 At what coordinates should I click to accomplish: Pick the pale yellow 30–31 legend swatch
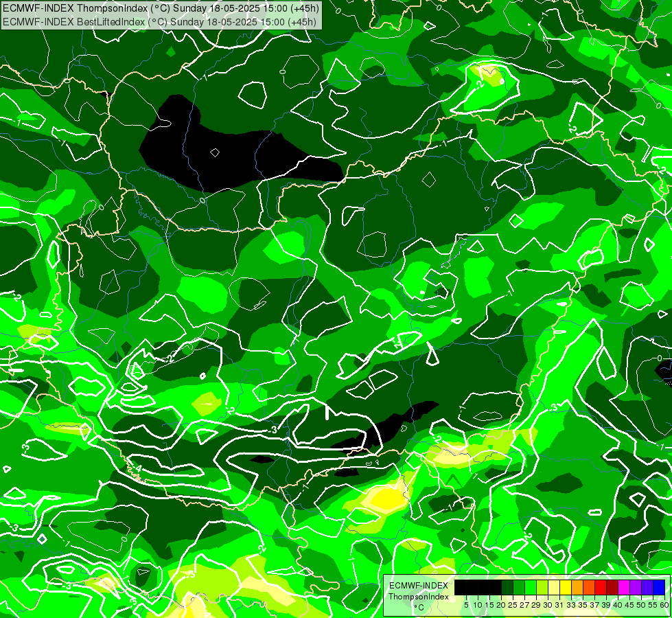tap(554, 587)
